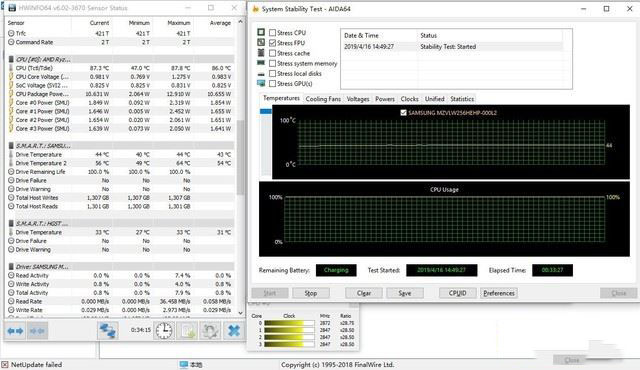Viewport: 640px width, 370px height.
Task: Click the expand-columns arrows icon in HWiNFO toolbar
Action: pyautogui.click(x=15, y=331)
